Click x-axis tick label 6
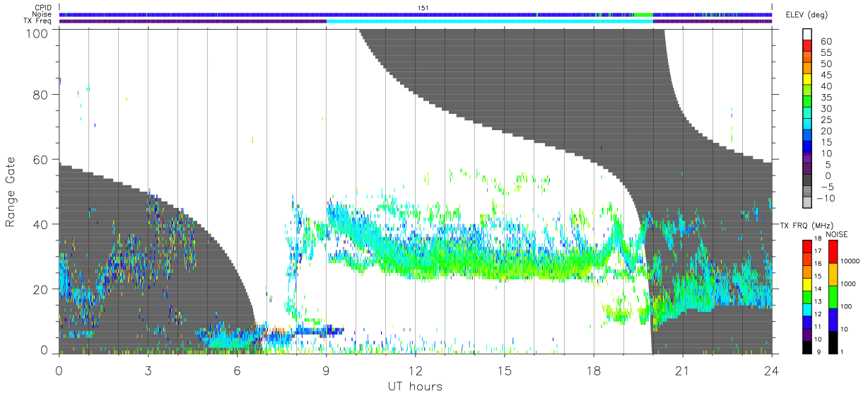This screenshot has height=401, width=868. [x=237, y=370]
